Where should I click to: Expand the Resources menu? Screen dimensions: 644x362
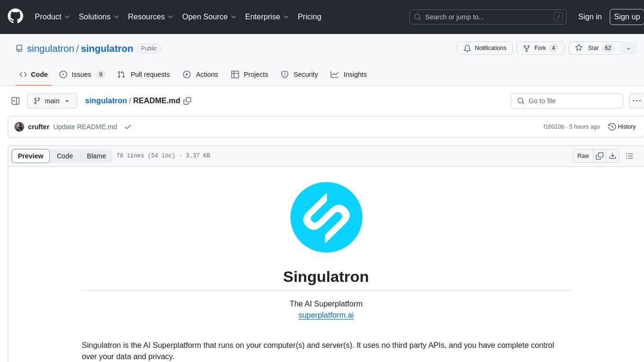tap(150, 17)
